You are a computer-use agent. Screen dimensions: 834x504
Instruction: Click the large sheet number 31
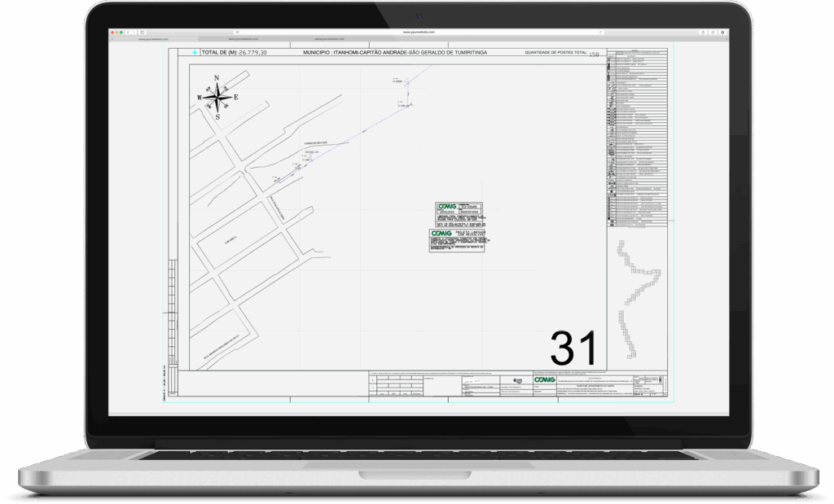[x=573, y=348]
